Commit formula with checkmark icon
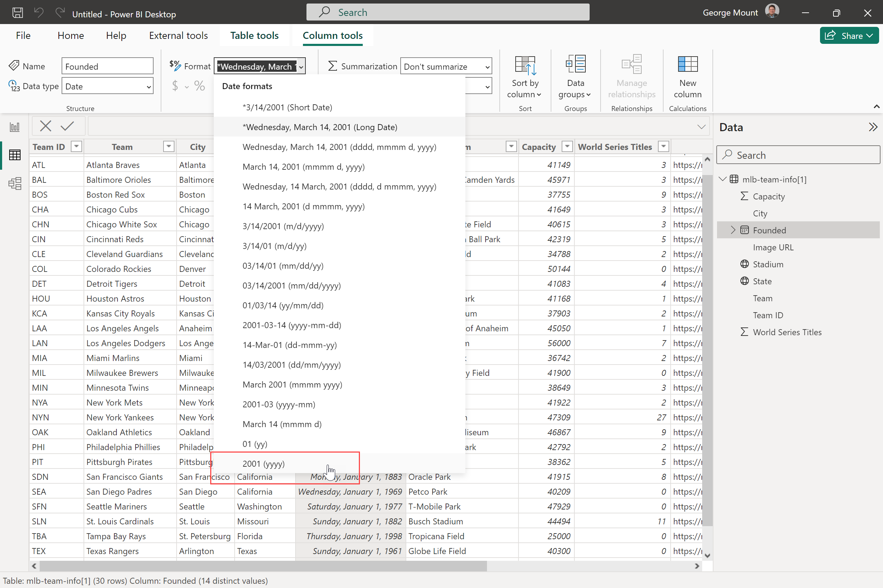 [67, 126]
